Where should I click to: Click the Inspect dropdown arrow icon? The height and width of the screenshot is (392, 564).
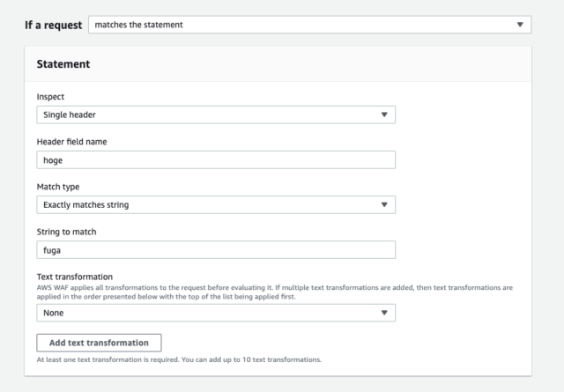384,115
